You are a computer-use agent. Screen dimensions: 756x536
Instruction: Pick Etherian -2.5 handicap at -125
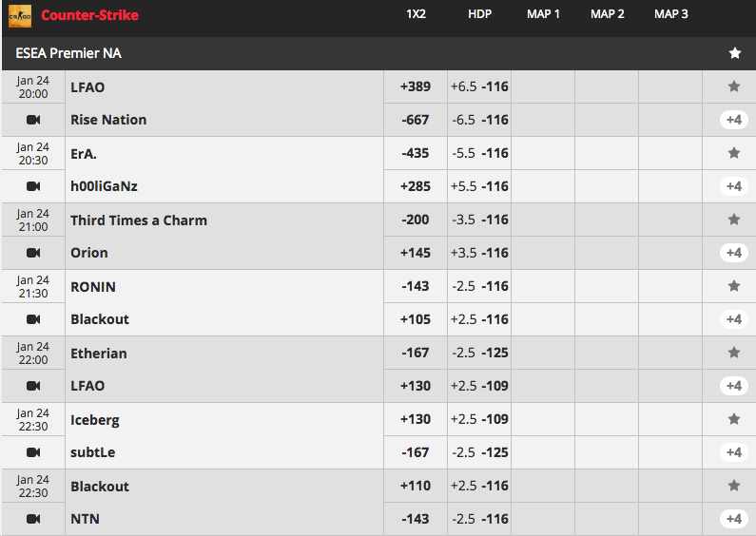pyautogui.click(x=479, y=353)
